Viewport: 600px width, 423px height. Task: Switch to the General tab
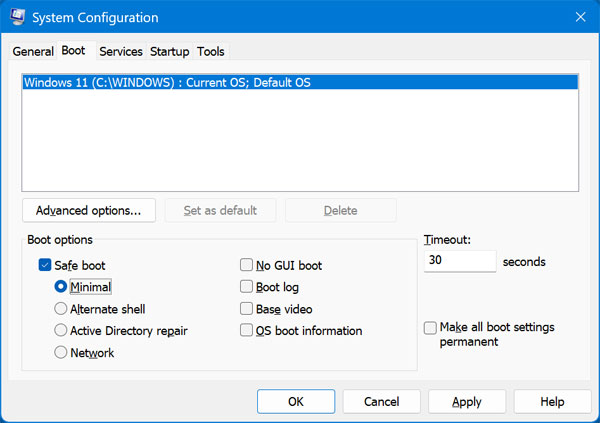tap(33, 51)
